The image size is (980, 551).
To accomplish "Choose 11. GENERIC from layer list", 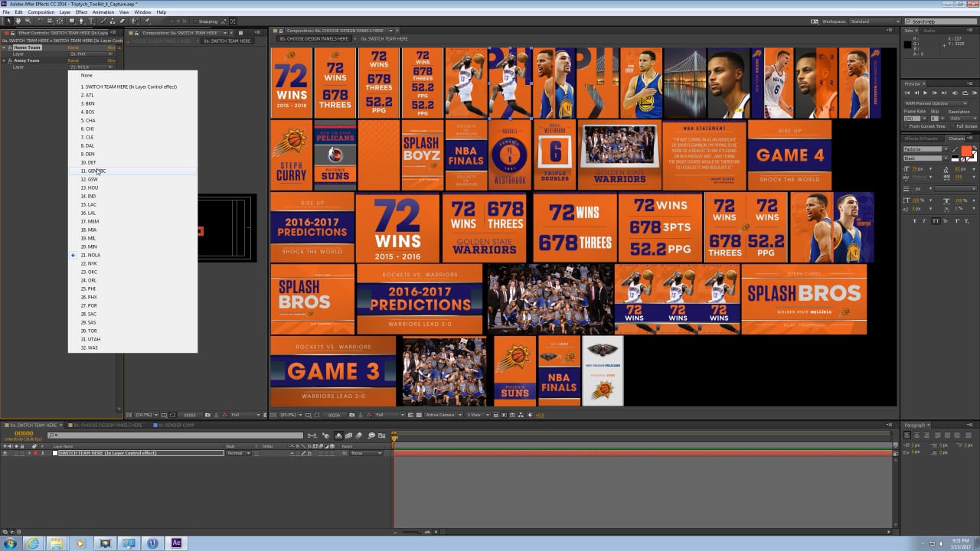I will click(132, 171).
